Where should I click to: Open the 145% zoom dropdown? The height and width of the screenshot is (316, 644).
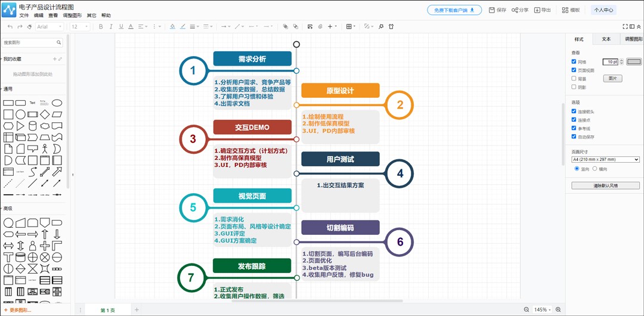(x=542, y=309)
